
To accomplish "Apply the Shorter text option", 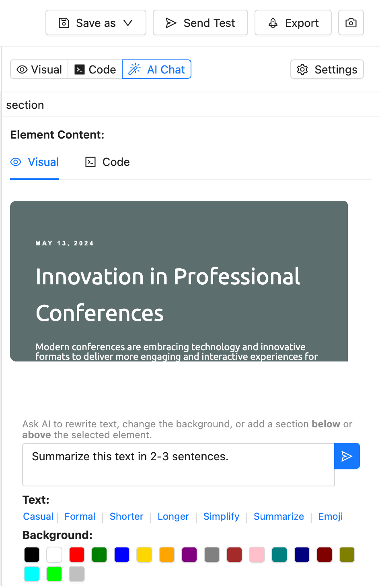I will (x=126, y=517).
